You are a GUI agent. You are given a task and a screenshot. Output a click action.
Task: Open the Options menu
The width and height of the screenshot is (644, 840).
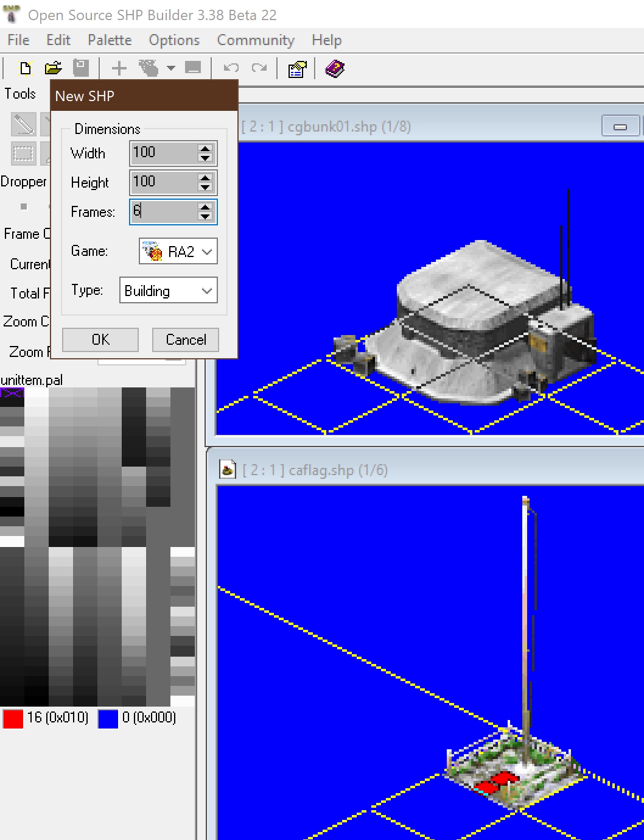point(174,40)
